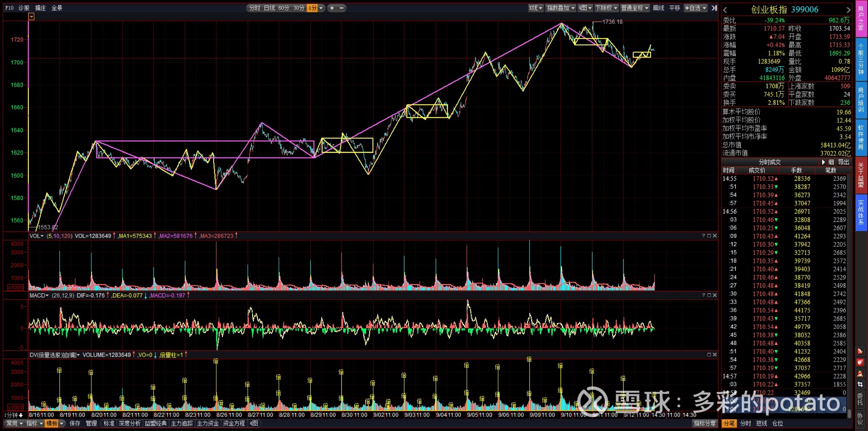Select the 主力追踪 template
Image resolution: width=868 pixels, height=431 pixels.
pos(182,423)
